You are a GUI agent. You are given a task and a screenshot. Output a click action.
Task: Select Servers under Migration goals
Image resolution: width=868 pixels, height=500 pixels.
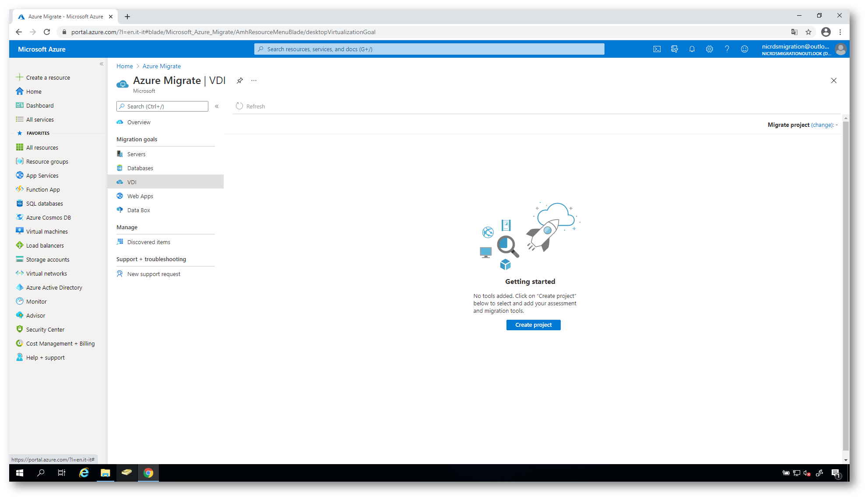[136, 154]
